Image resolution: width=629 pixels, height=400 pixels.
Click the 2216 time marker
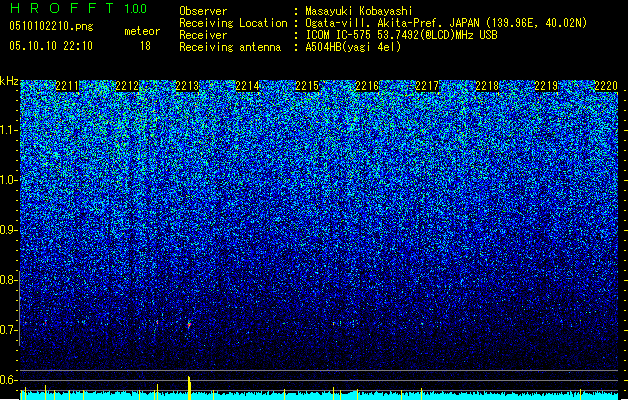(x=367, y=86)
